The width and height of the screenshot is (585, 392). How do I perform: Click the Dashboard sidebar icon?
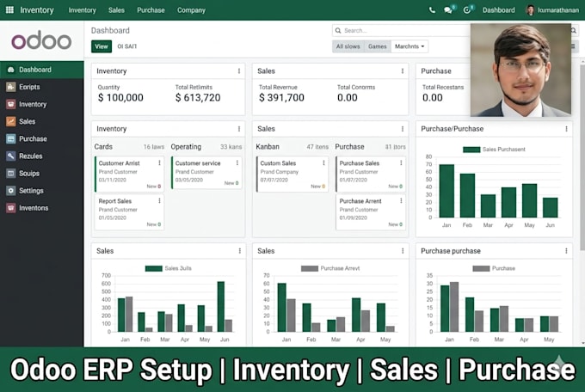coord(11,70)
